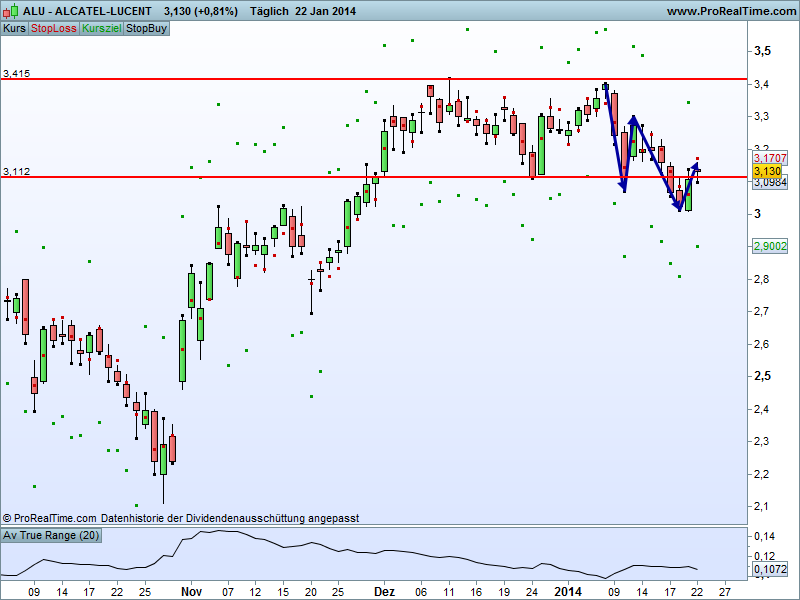Click the red 3,1707 stop price tag

click(769, 158)
